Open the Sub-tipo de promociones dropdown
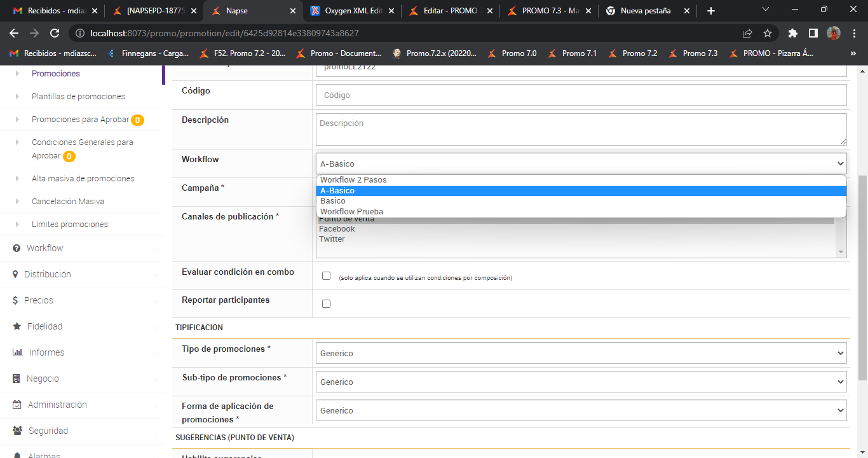The width and height of the screenshot is (868, 458). 581,382
